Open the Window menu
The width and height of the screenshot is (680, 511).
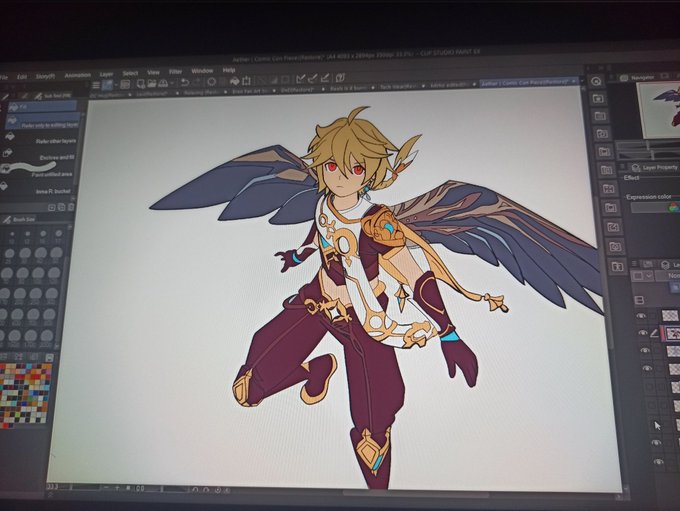tap(202, 71)
